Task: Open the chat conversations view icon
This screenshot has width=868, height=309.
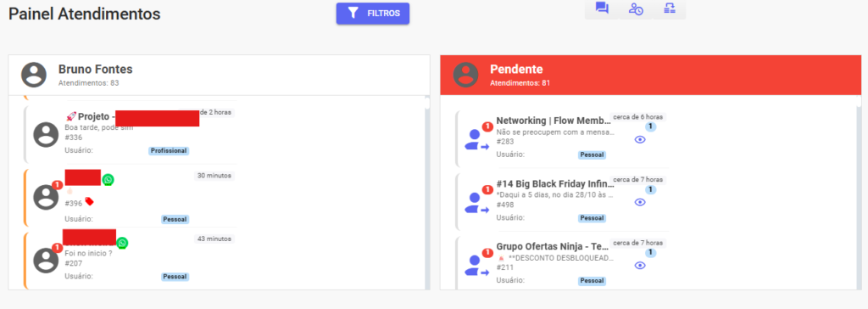Action: tap(602, 8)
